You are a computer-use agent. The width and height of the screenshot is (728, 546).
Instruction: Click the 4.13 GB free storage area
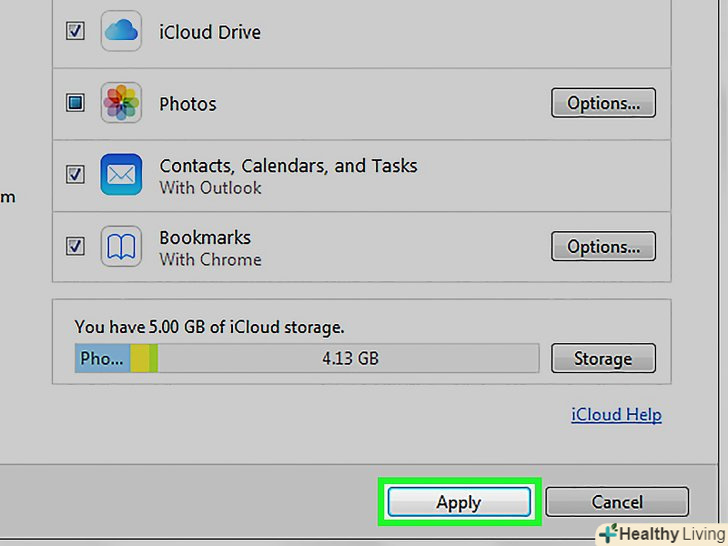click(350, 358)
